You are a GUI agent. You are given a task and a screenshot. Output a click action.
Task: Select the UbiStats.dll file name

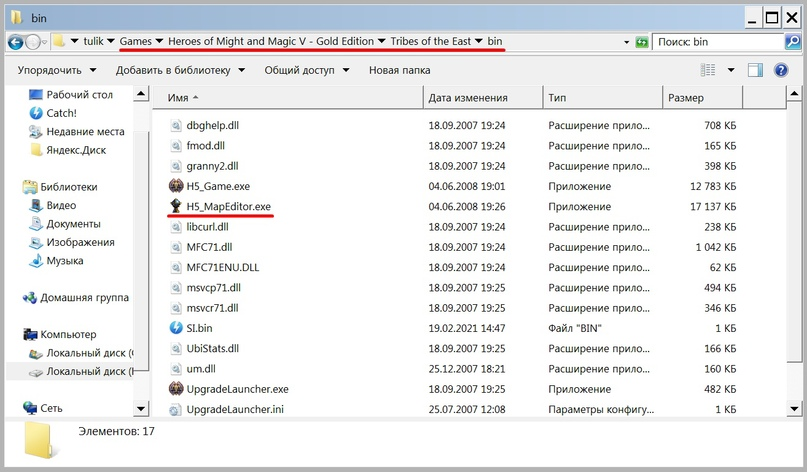pos(213,348)
